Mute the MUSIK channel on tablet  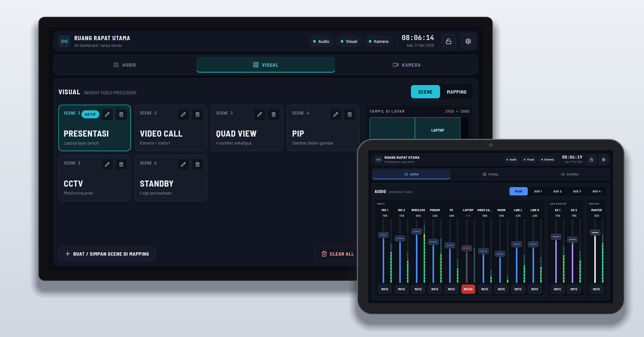[x=501, y=289]
